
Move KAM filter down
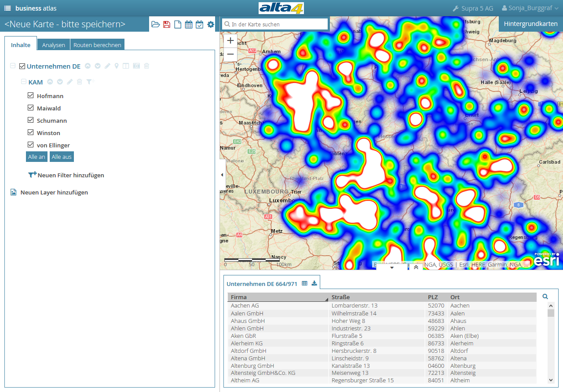coord(60,82)
